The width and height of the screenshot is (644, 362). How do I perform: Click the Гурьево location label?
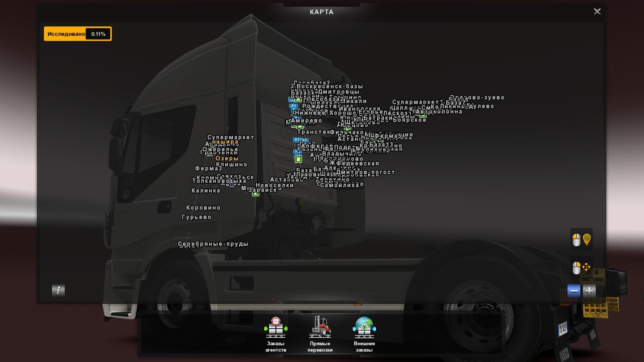[197, 217]
